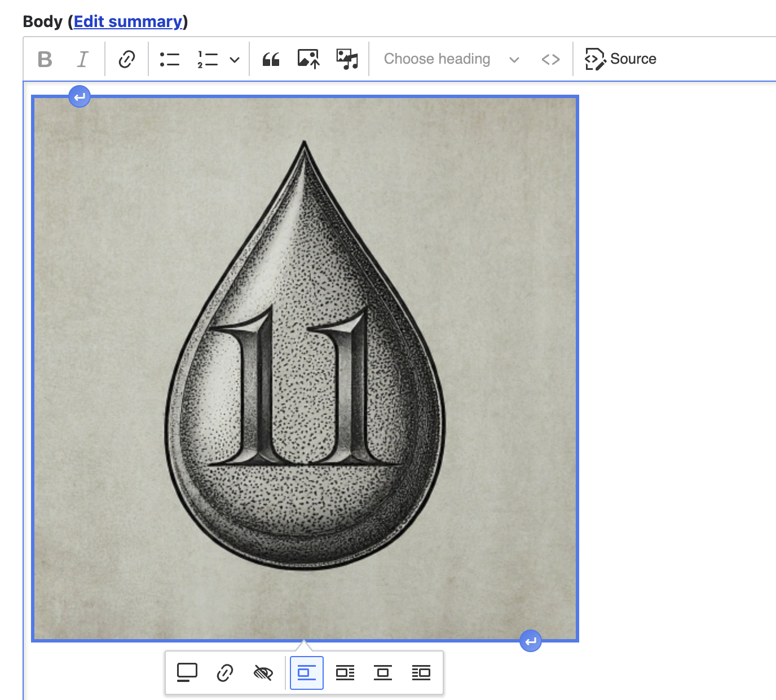Toggle image caption on

click(187, 672)
